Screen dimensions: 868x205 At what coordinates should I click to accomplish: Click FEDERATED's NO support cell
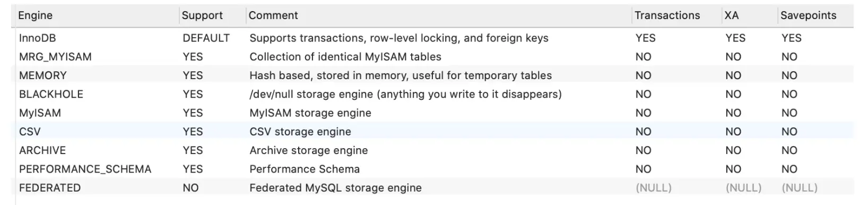click(x=190, y=188)
